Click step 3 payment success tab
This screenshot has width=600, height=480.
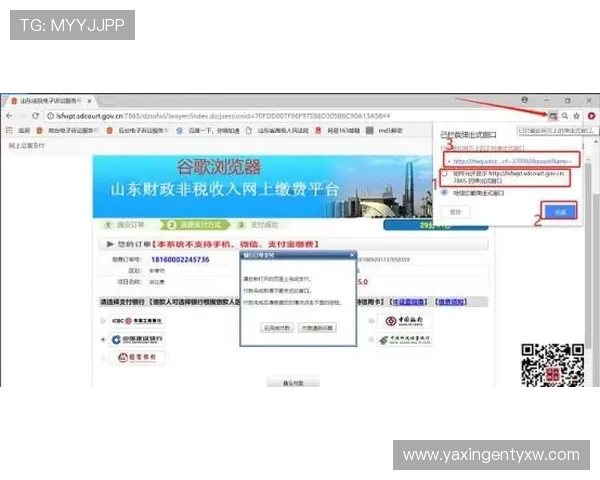pos(258,225)
